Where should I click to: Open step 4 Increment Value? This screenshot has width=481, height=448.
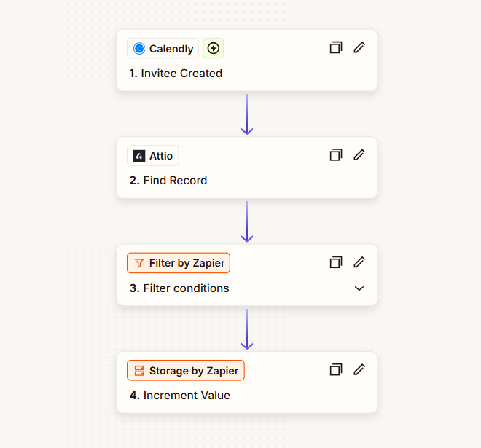[x=180, y=396]
